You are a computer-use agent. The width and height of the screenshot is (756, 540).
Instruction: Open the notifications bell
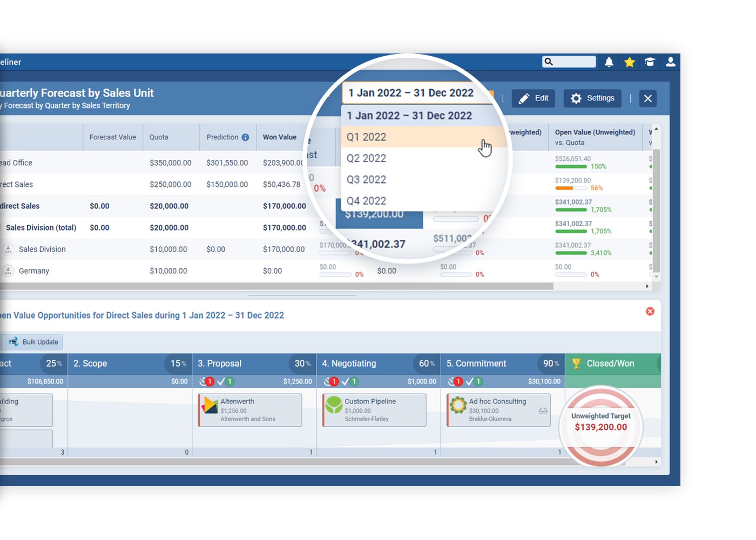pyautogui.click(x=609, y=62)
